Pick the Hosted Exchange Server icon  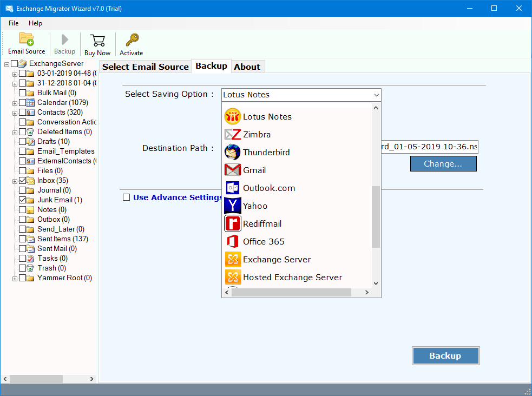coord(233,278)
